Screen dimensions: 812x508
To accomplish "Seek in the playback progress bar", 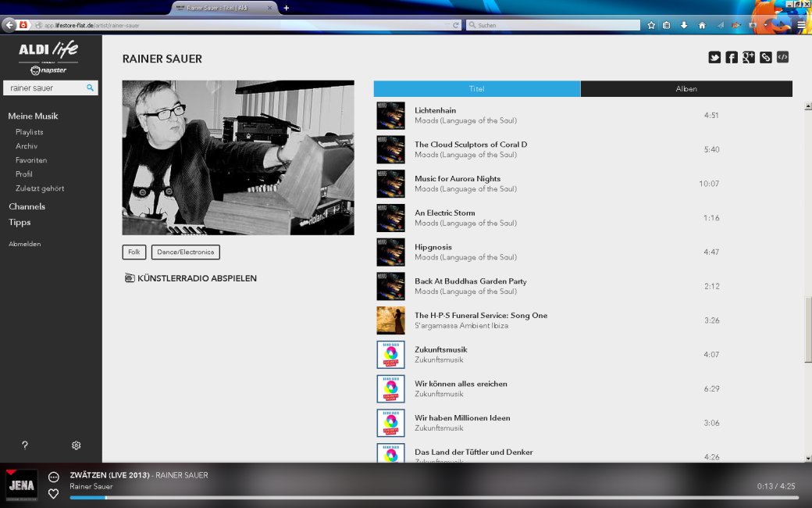I will (x=433, y=498).
